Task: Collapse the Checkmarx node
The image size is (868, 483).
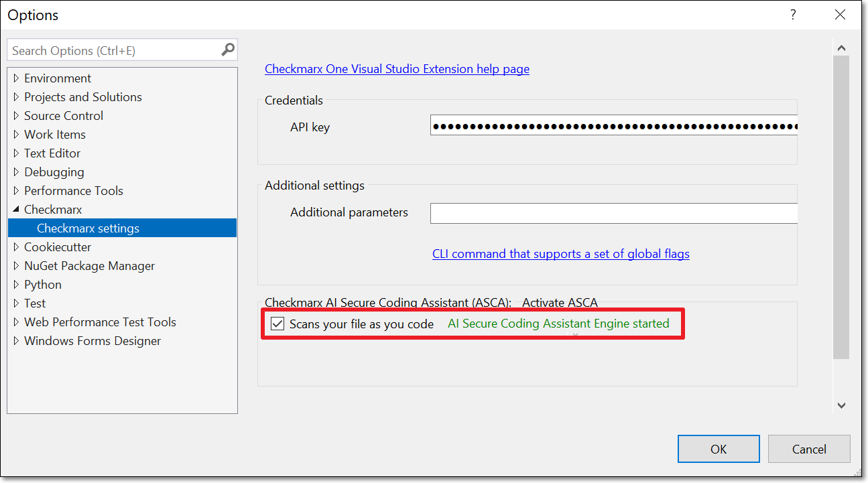Action: point(17,210)
